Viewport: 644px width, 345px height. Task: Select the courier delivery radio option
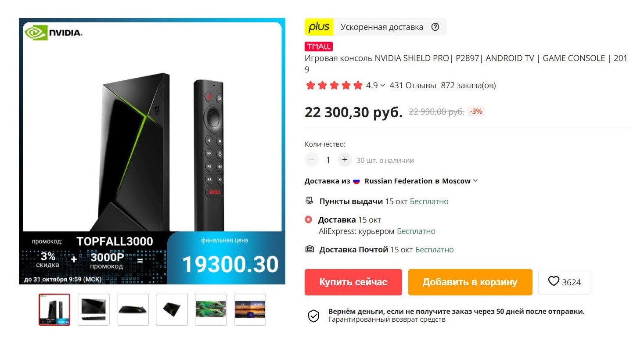(309, 219)
